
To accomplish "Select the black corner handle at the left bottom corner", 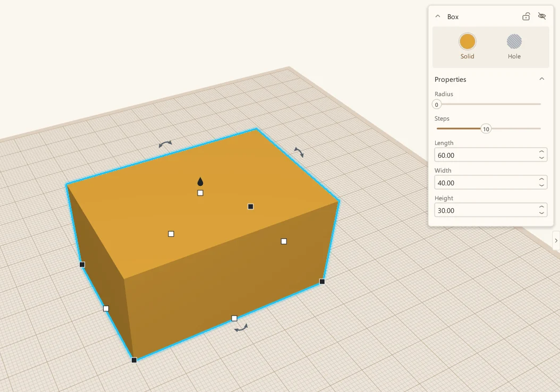I will click(x=82, y=265).
